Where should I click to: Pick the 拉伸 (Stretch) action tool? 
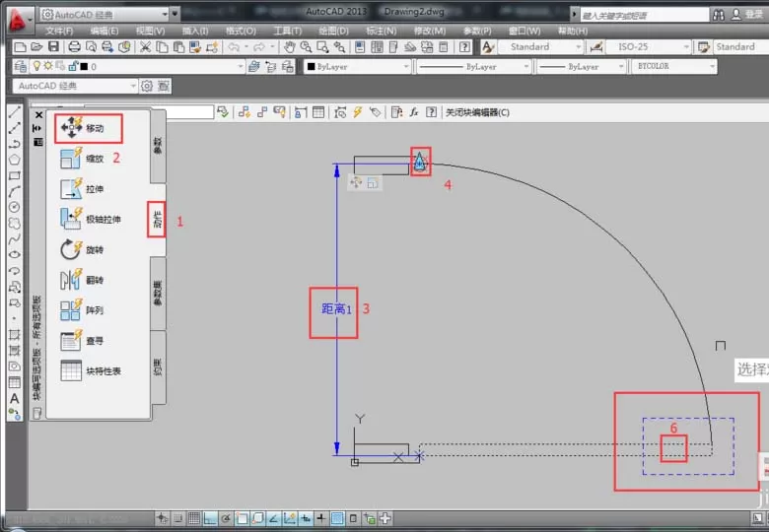71,188
